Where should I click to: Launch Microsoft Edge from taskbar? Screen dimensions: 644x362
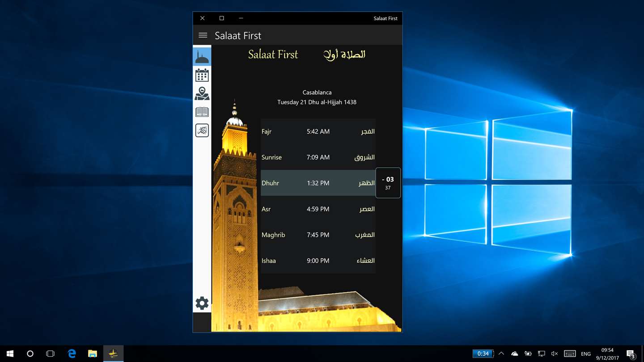[72, 354]
